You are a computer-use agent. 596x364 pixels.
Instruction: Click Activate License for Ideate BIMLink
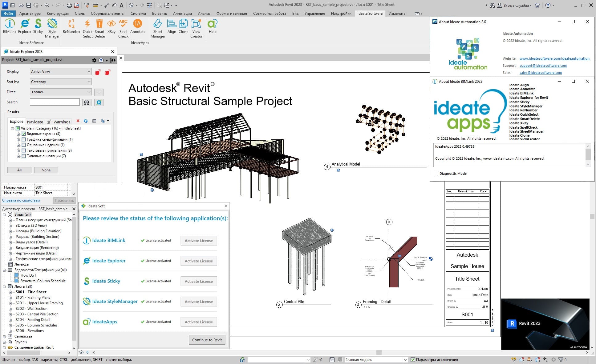[x=199, y=241]
